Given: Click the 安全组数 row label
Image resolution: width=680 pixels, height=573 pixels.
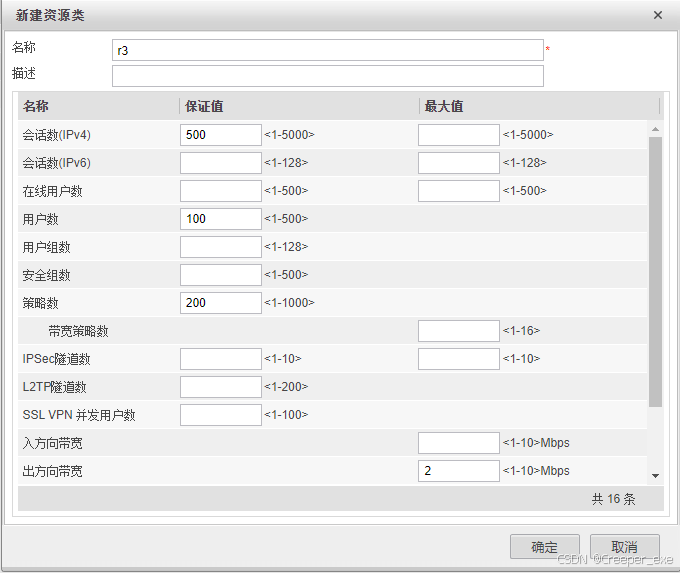Looking at the screenshot, I should [46, 275].
